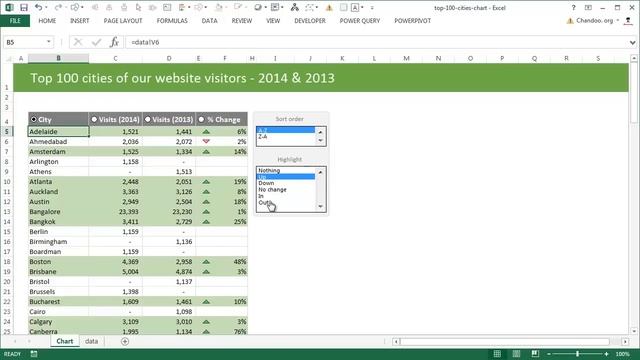This screenshot has height=360, width=640.
Task: Select Nothing in Highlight list
Action: click(x=286, y=170)
